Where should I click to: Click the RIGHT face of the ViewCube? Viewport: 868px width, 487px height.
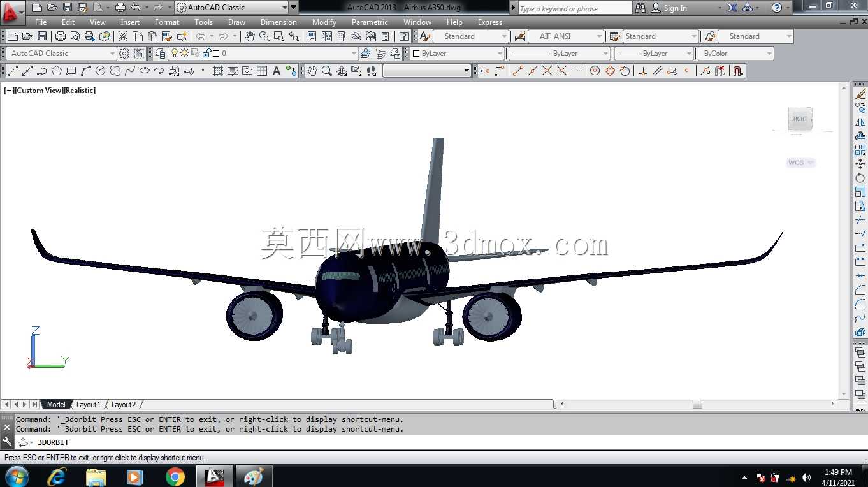coord(799,119)
